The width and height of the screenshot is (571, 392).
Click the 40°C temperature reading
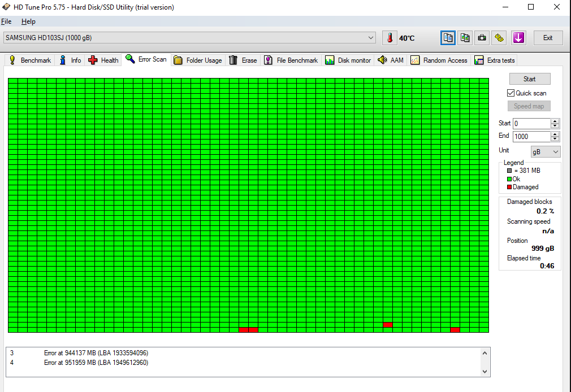(406, 38)
